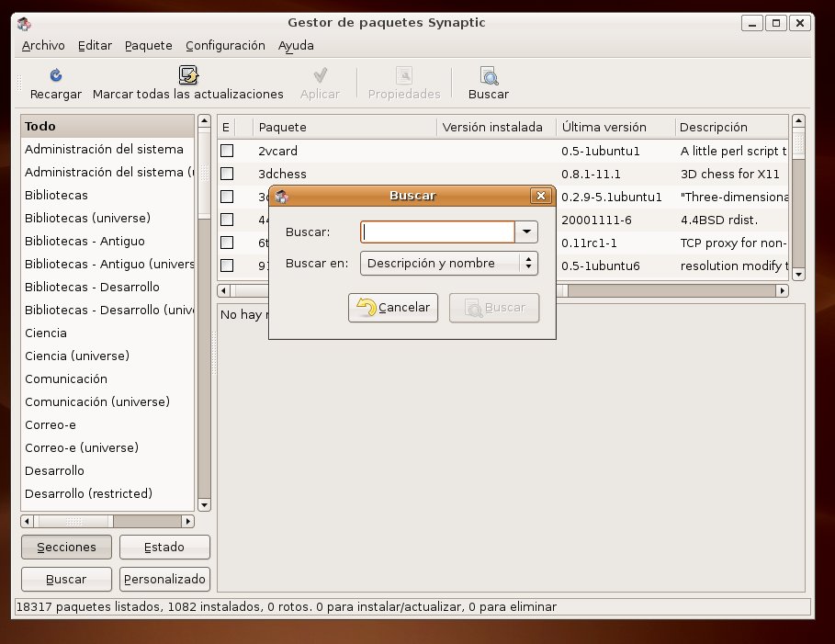Image resolution: width=835 pixels, height=644 pixels.
Task: Click category list scroll right arrow
Action: [187, 521]
